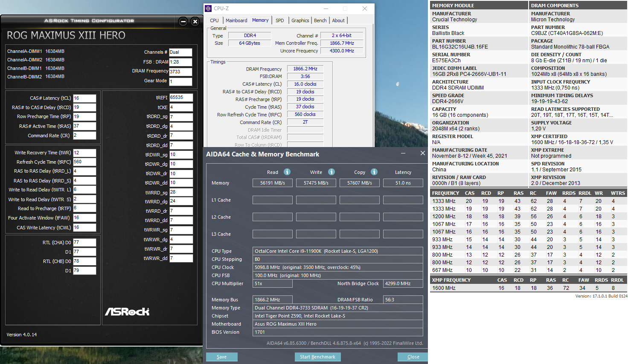Click the tWRRD_sg field showing 28

pos(181,192)
